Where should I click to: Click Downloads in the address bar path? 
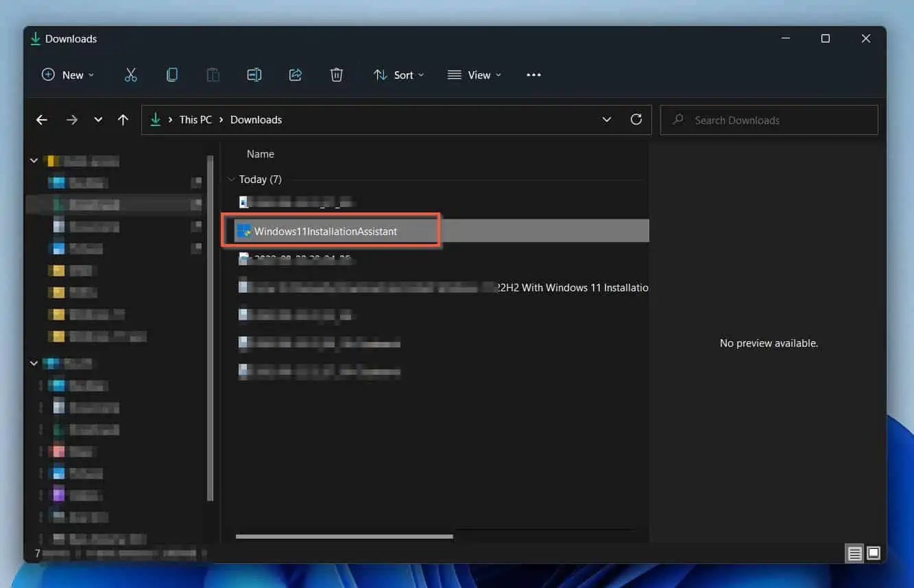click(256, 120)
